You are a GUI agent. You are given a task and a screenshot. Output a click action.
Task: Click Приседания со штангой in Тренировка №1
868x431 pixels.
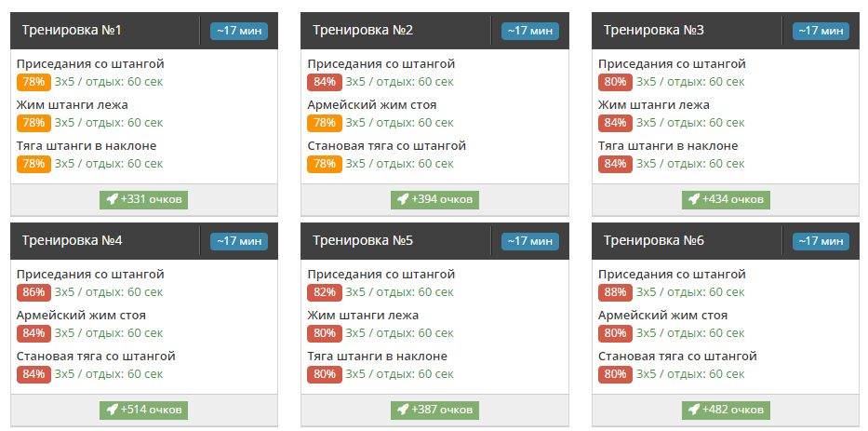90,64
